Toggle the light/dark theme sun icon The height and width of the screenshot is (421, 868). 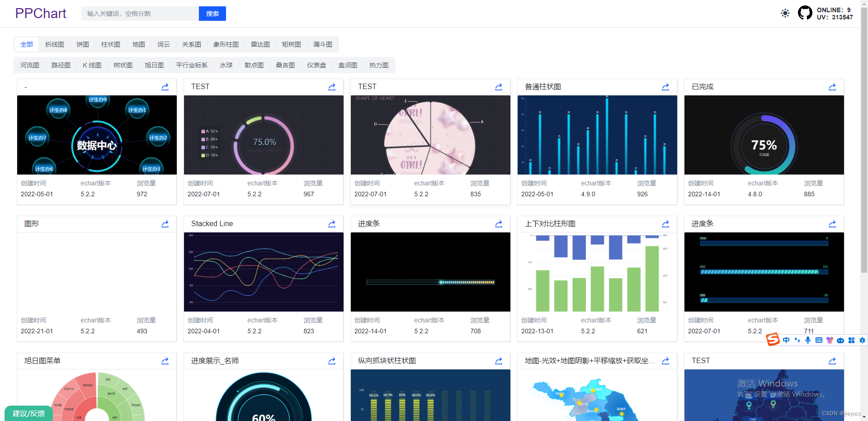pyautogui.click(x=785, y=14)
